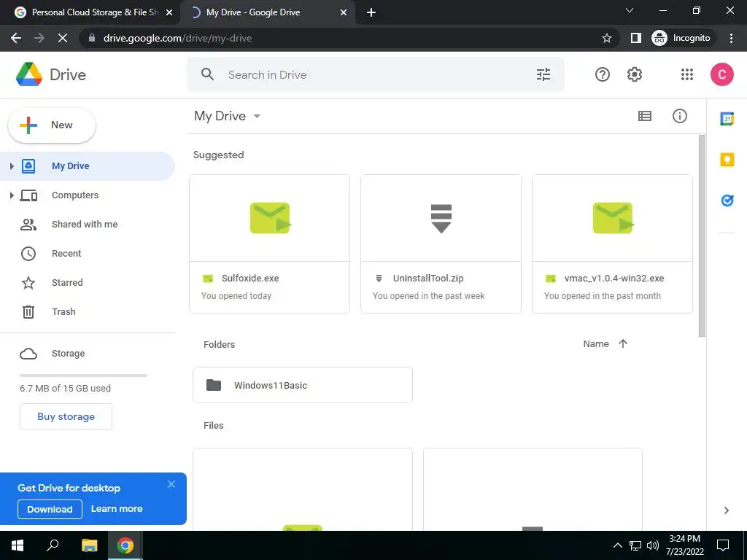Close the My Drive browser tab
Viewport: 747px width, 560px height.
[344, 13]
